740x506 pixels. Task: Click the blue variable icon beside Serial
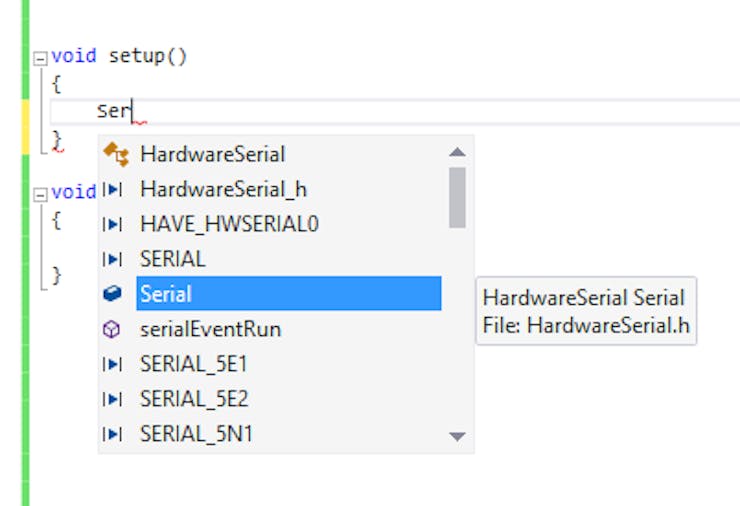pos(112,294)
